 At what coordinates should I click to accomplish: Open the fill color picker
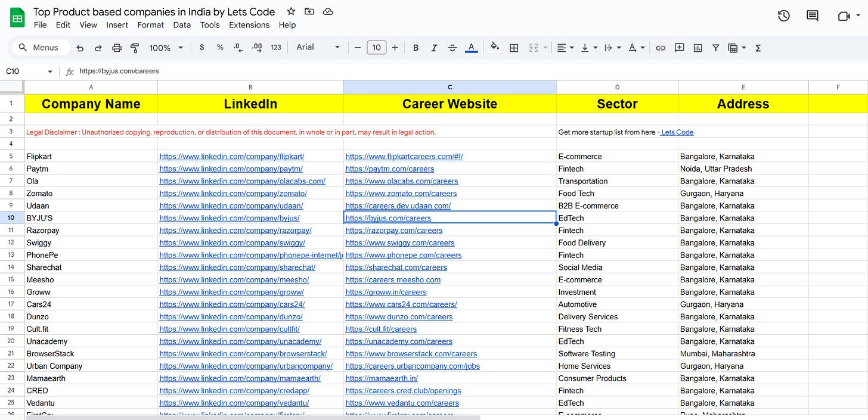coord(494,48)
